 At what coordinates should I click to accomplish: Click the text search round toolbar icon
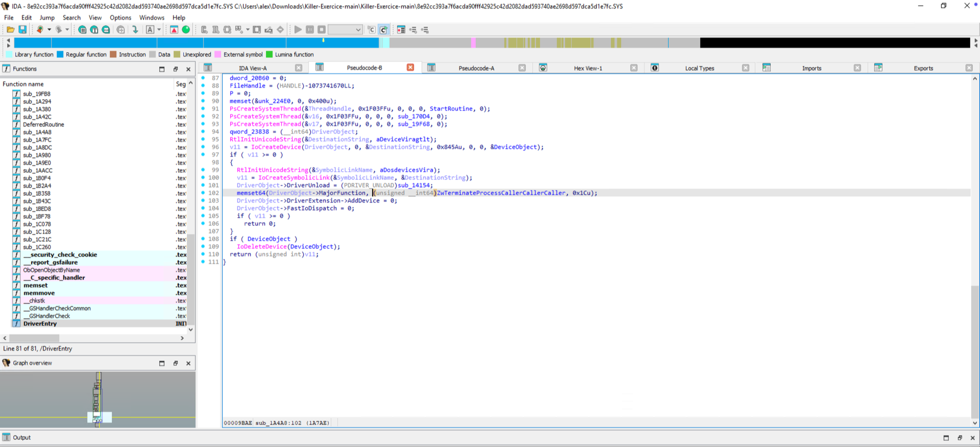[x=94, y=30]
